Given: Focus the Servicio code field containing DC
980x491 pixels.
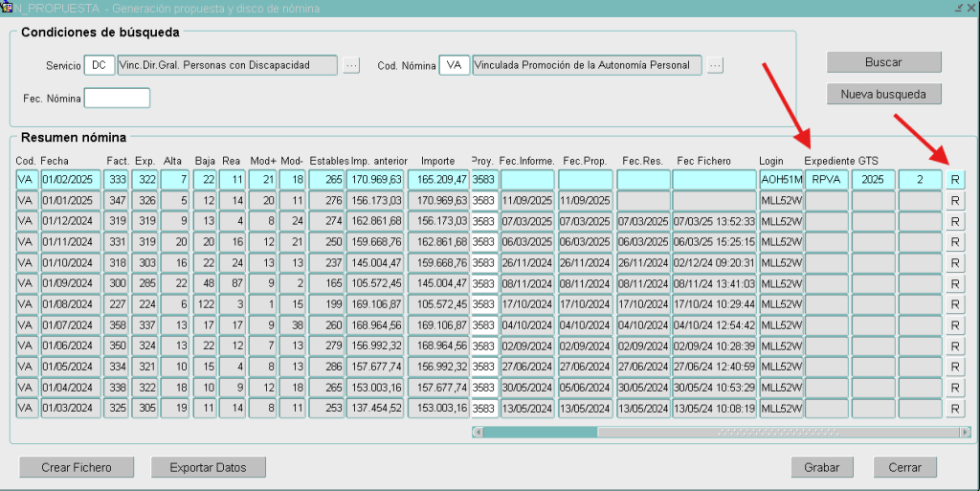Looking at the screenshot, I should [x=99, y=65].
